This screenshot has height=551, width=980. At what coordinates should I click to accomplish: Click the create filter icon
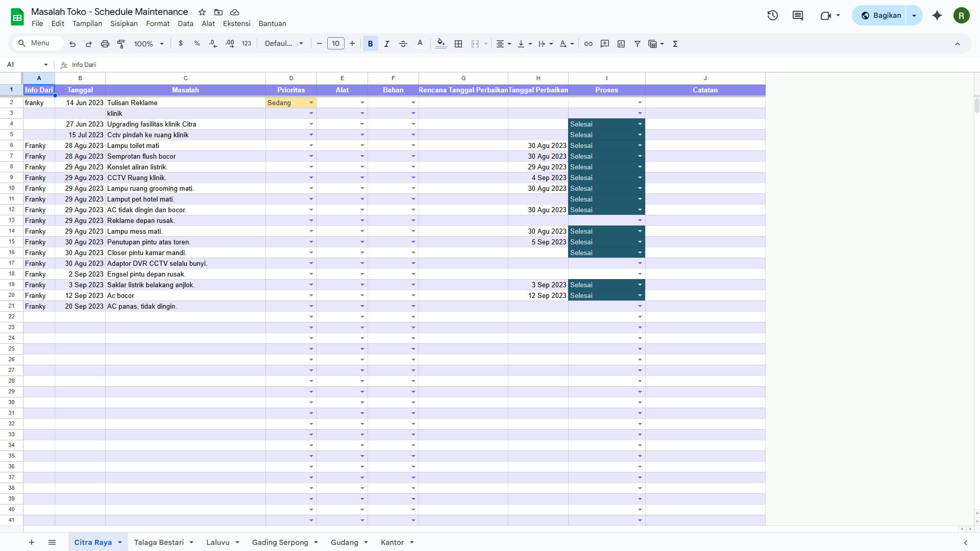(638, 44)
